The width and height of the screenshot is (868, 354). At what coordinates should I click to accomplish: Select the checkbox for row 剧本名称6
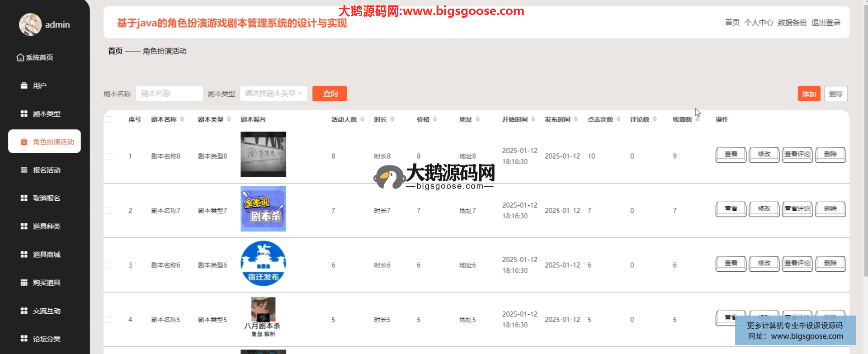pyautogui.click(x=109, y=265)
